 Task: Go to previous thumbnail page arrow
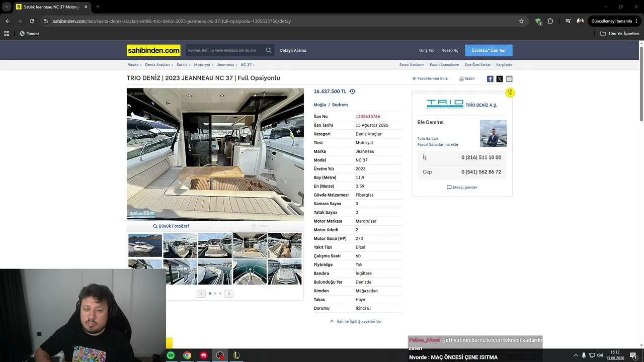201,294
